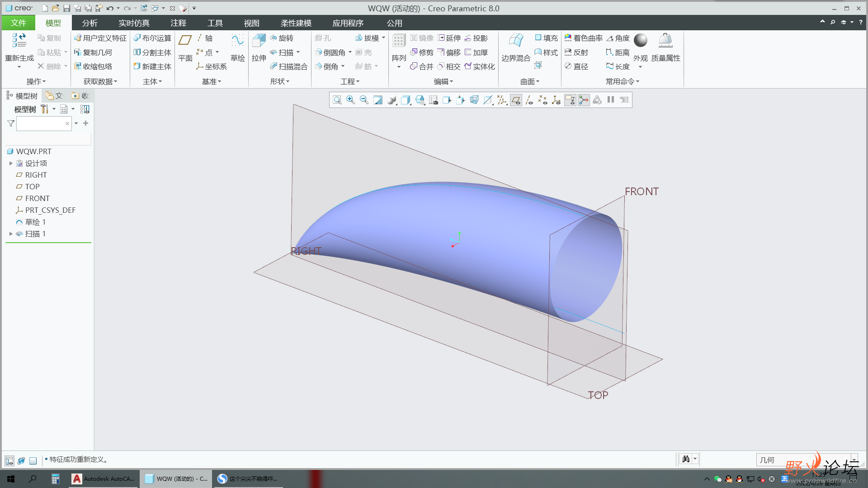Expand the 设计项 tree node
Viewport: 868px width, 488px height.
coord(11,163)
